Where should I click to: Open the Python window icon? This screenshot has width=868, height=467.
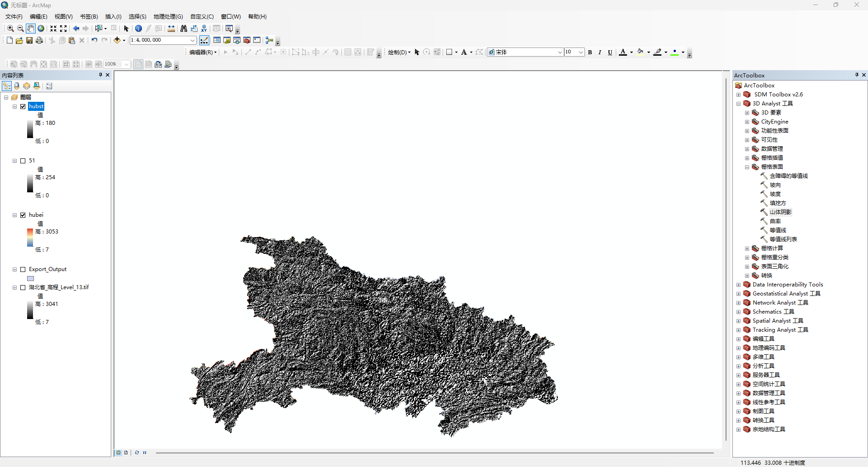[x=257, y=40]
